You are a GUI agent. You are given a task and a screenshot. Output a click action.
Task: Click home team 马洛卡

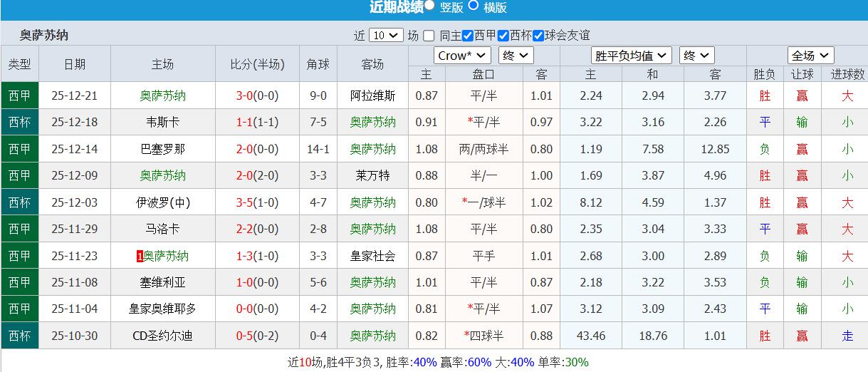tap(162, 229)
